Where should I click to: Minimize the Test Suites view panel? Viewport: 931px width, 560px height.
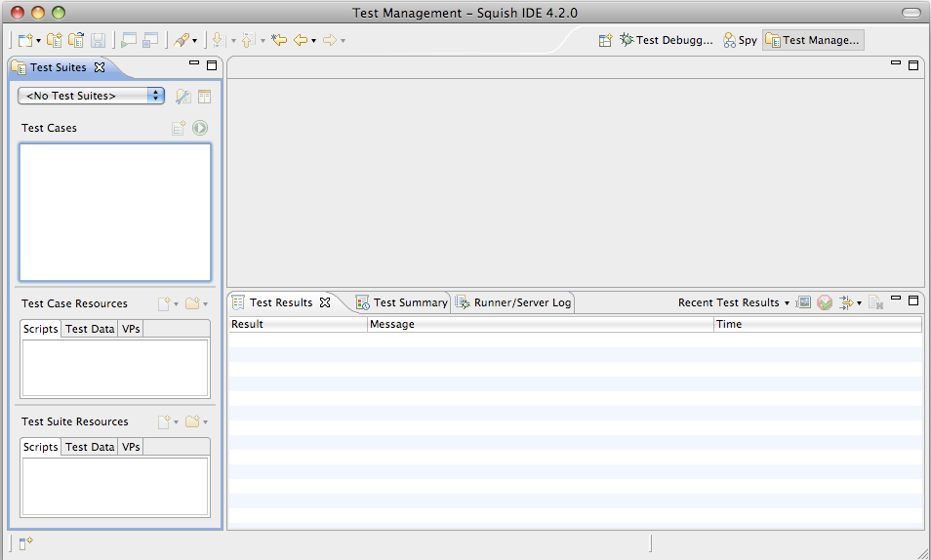[194, 63]
